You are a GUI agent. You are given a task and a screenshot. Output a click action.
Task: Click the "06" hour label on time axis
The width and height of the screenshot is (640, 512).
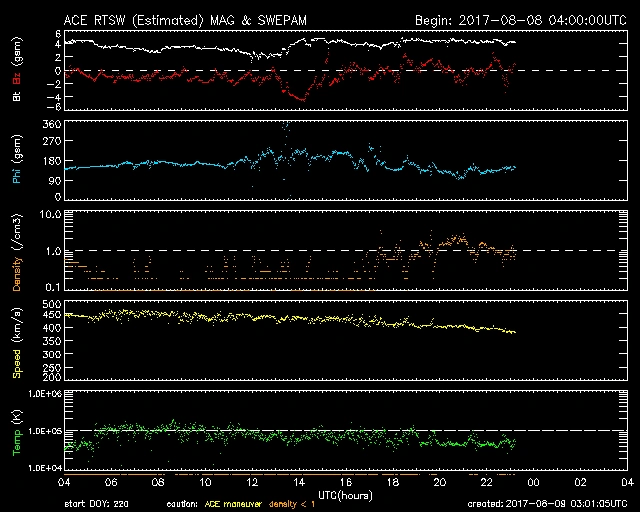(111, 482)
